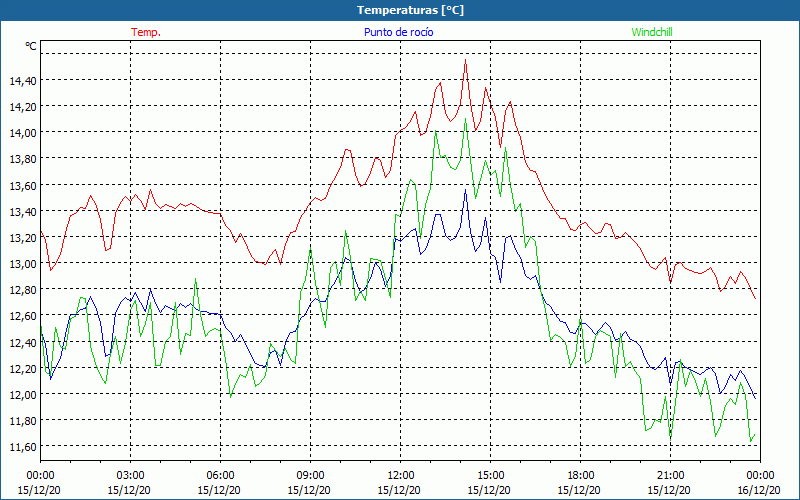Click the 12,40 y-axis value
The width and height of the screenshot is (800, 500).
coord(22,342)
